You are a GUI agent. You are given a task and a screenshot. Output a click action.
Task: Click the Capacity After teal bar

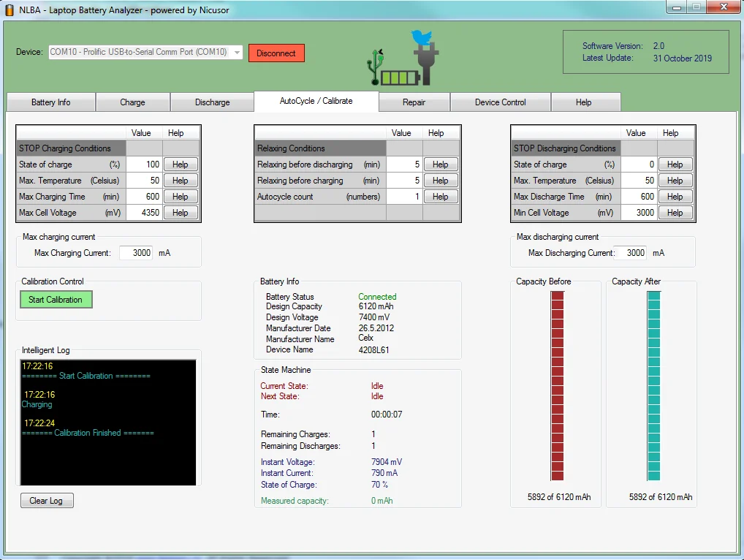[653, 386]
